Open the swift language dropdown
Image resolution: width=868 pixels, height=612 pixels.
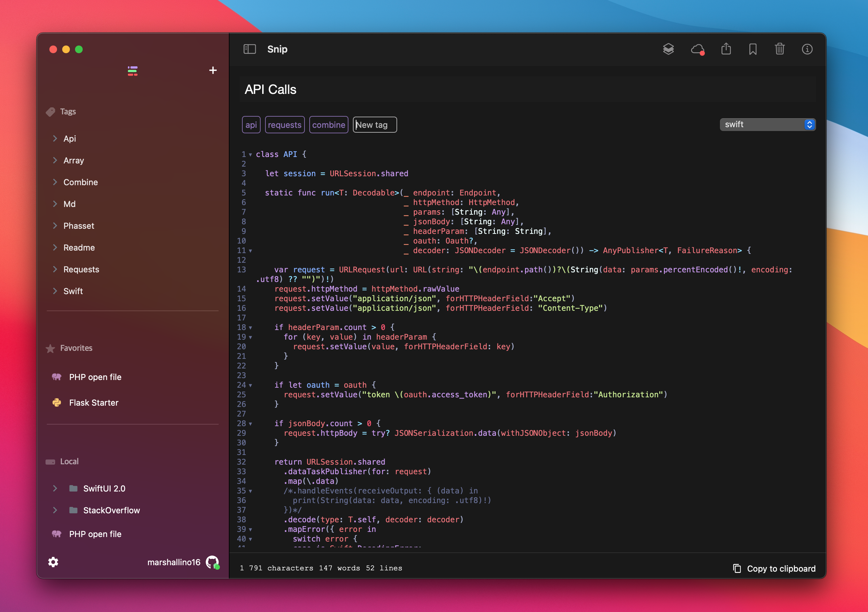767,124
